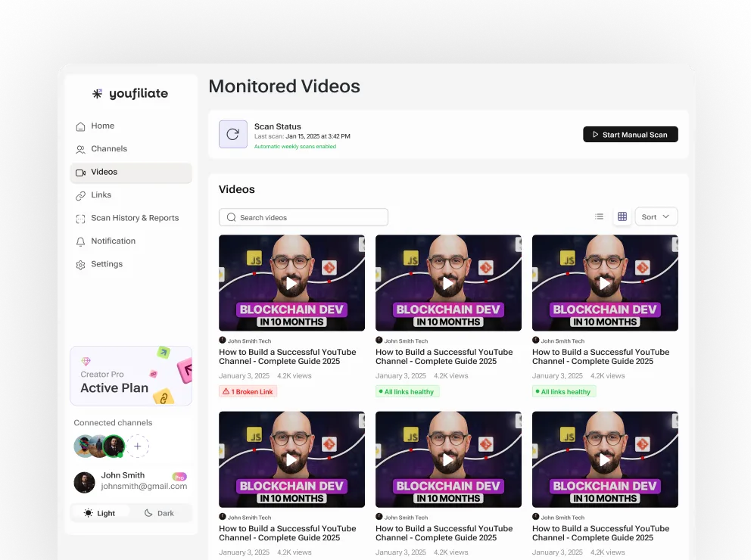
Task: Open Settings with the gear icon
Action: point(81,263)
